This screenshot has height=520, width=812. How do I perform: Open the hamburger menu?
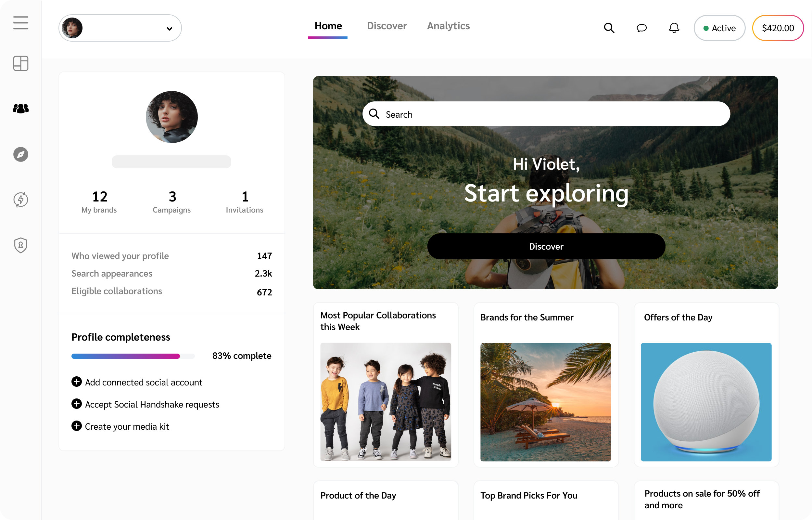[20, 23]
